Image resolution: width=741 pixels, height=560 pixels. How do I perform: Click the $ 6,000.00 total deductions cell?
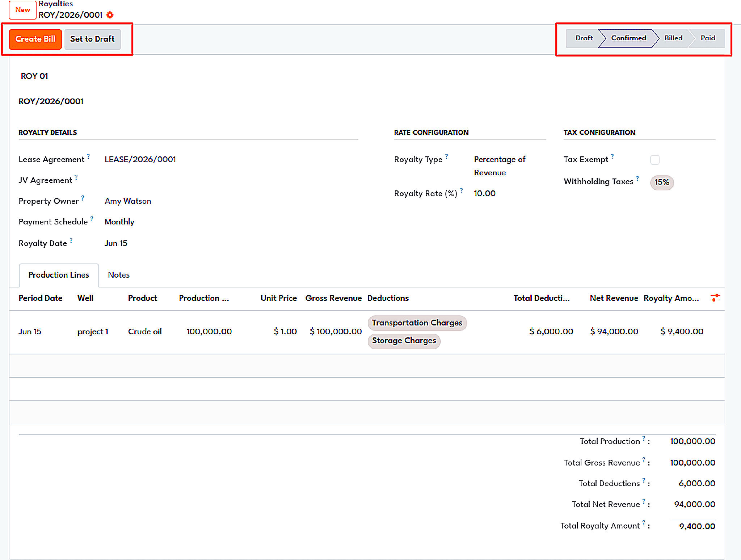click(551, 332)
